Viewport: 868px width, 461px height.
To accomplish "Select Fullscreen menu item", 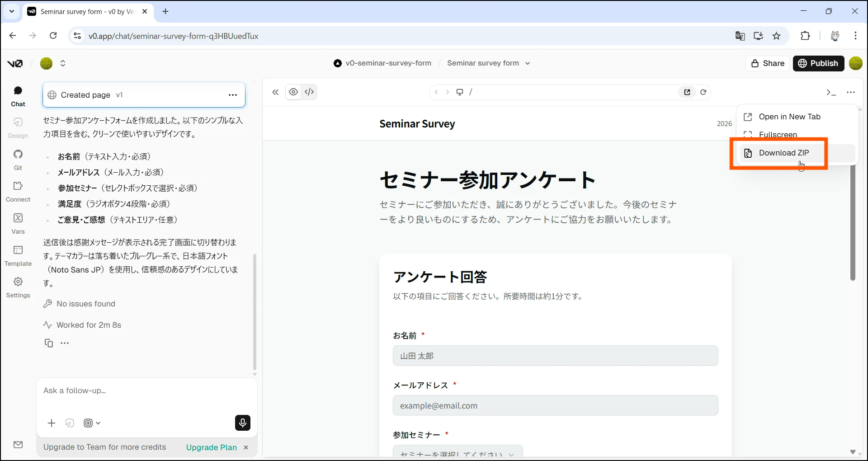I will [797, 135].
